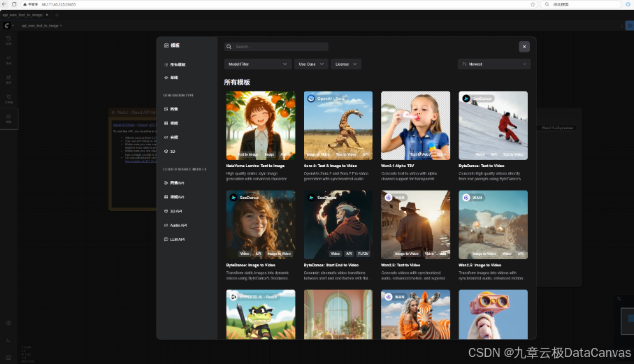
Task: Click SeeDance badge on ByteDance Image to Video card
Action: point(244,198)
